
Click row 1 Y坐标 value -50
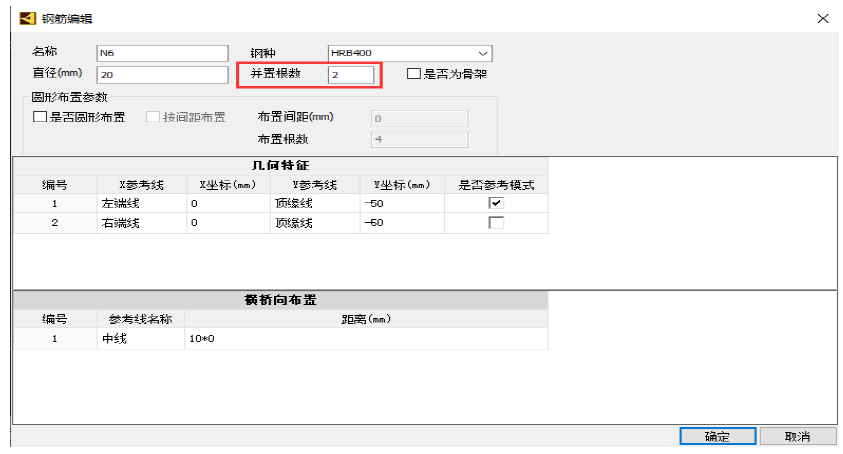[402, 203]
